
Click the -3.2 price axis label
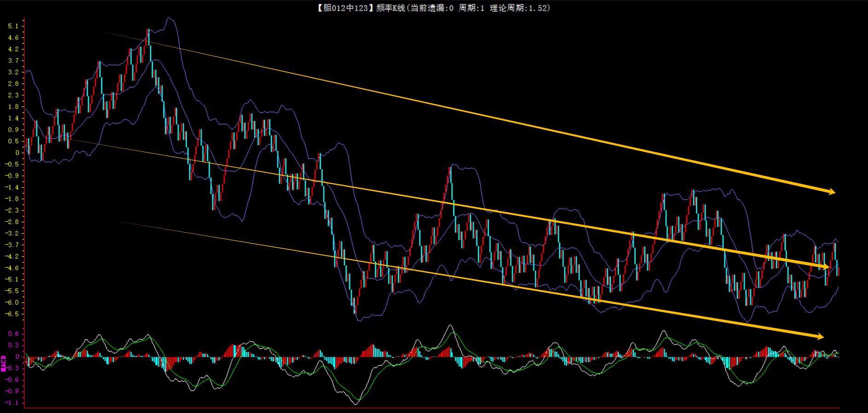pos(12,233)
